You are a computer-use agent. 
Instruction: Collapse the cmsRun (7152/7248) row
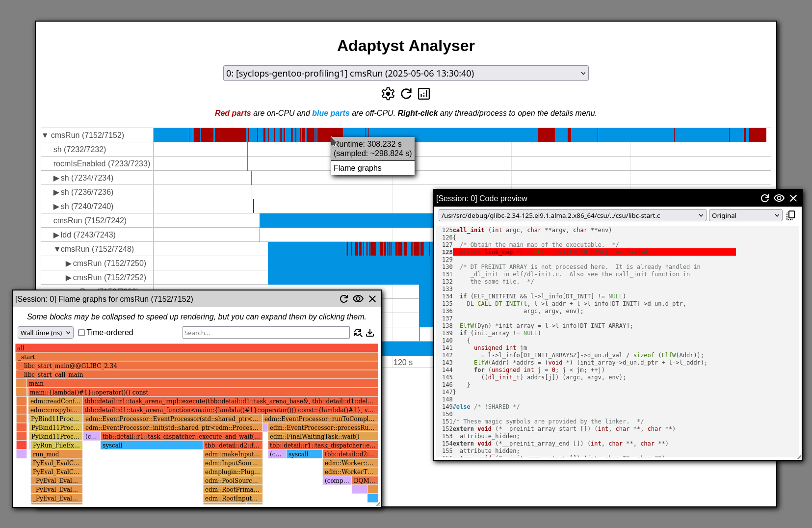(57, 249)
